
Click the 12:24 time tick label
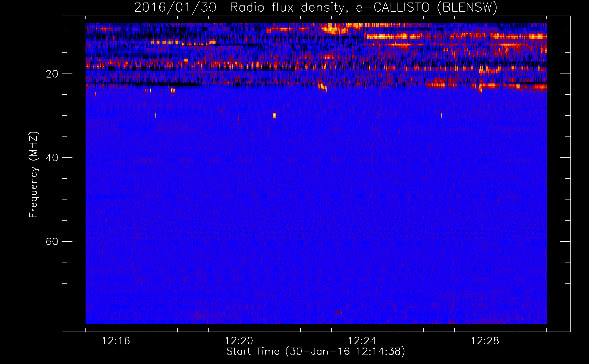pos(362,341)
